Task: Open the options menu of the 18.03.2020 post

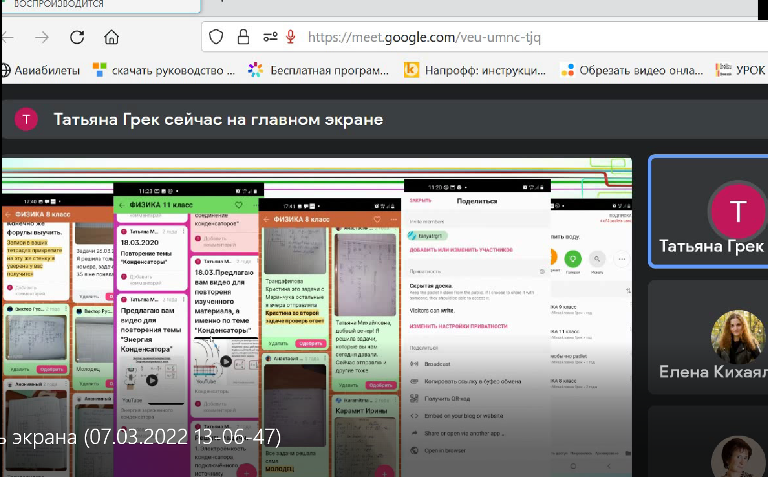Action: point(183,232)
